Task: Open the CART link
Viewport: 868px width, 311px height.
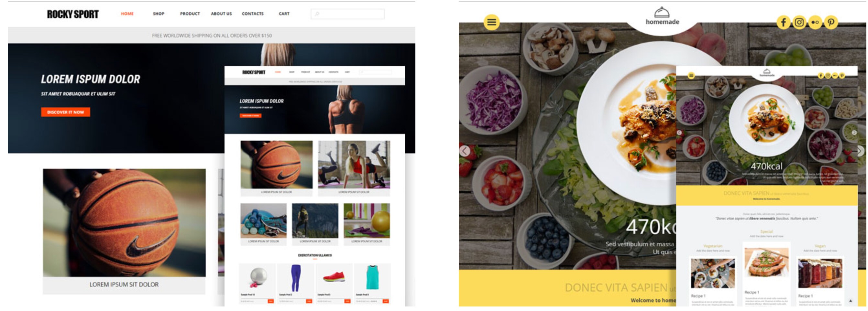Action: (x=284, y=14)
